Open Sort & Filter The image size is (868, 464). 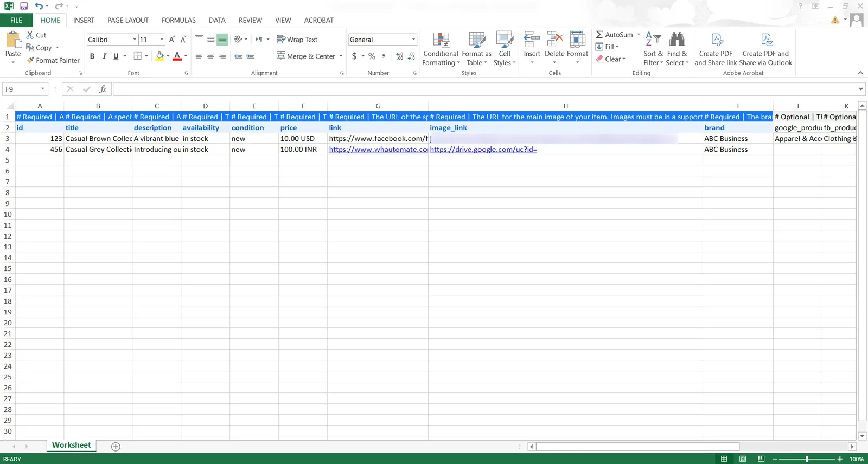pyautogui.click(x=653, y=49)
